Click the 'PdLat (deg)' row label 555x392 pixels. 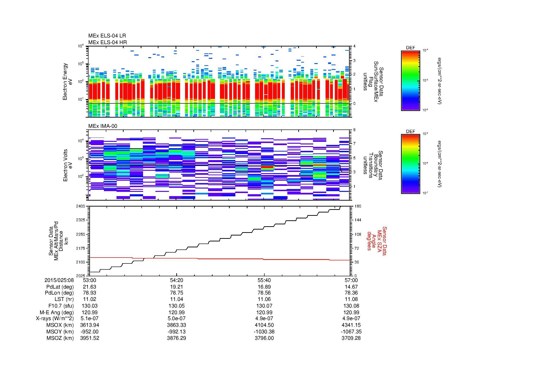[60, 287]
